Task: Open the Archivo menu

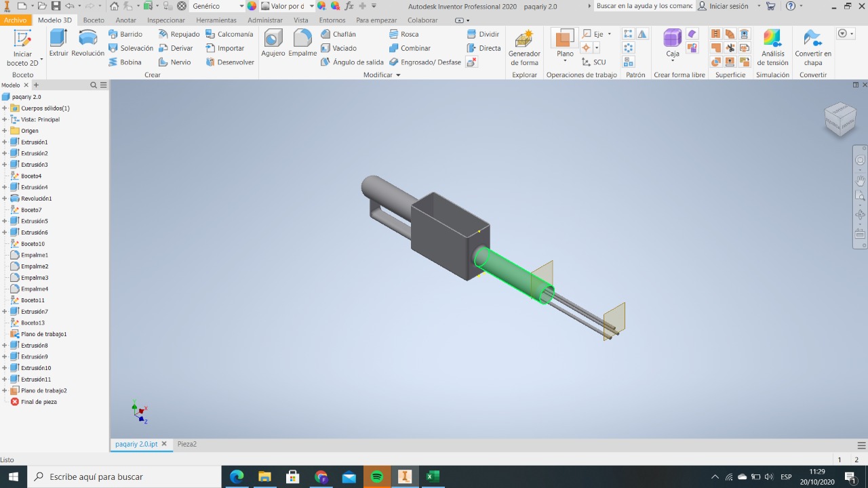Action: tap(15, 20)
